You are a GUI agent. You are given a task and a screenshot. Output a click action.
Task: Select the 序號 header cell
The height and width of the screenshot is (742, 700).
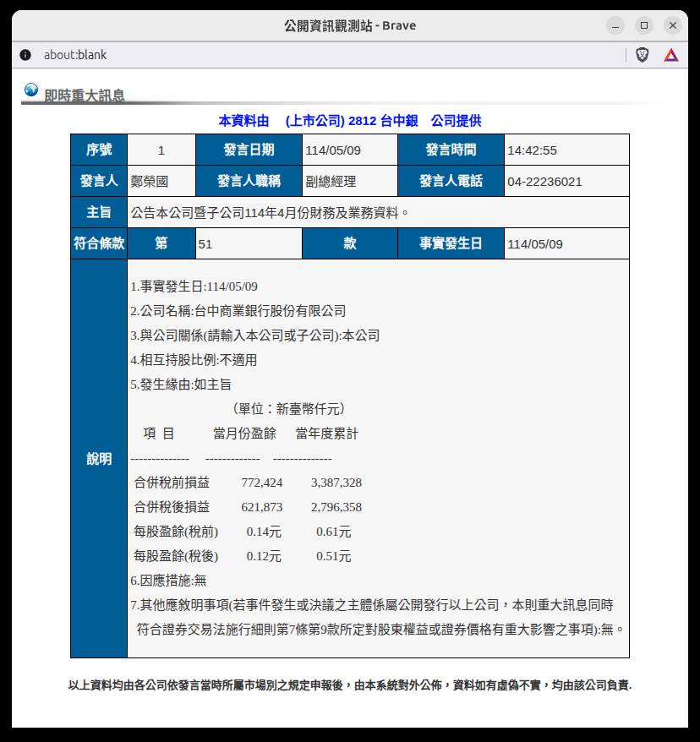point(99,150)
